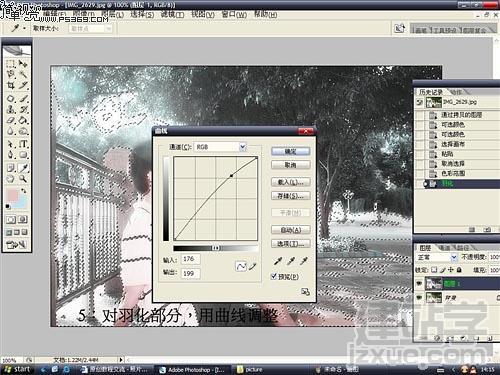This screenshot has width=500, height=375.
Task: Click the 输出 output value field
Action: pyautogui.click(x=190, y=273)
